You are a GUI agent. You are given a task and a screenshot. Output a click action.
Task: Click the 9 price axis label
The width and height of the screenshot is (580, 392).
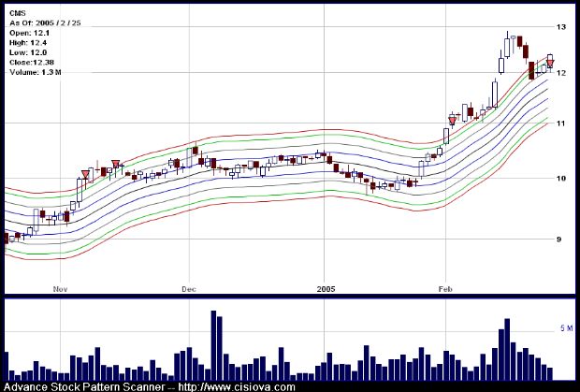click(x=558, y=240)
